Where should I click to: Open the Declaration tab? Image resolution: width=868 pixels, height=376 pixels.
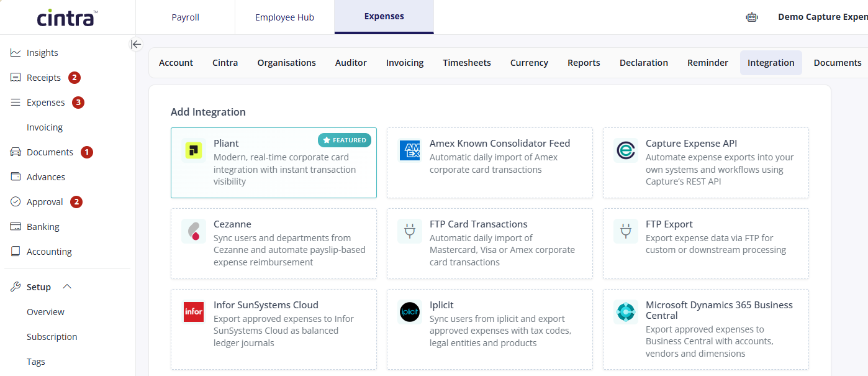pos(644,63)
